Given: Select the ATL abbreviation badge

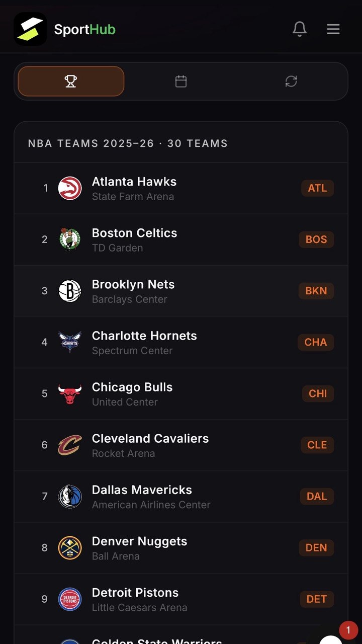Looking at the screenshot, I should point(317,188).
